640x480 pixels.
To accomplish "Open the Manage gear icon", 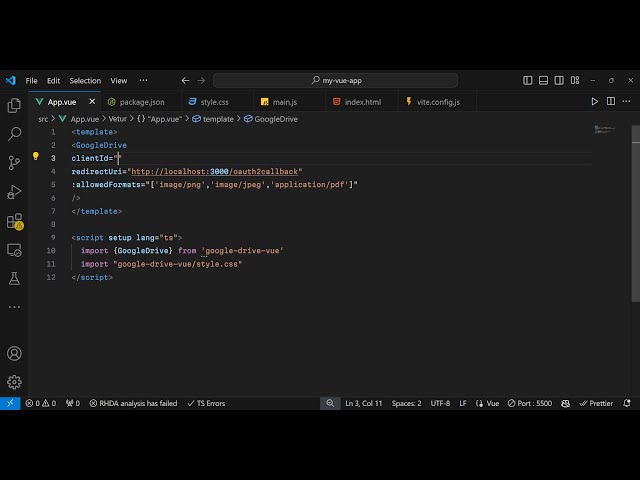I will click(14, 381).
